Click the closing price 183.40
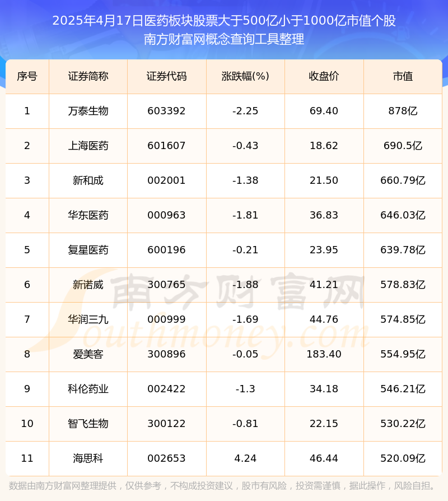The height and width of the screenshot is (501, 448). [x=324, y=354]
